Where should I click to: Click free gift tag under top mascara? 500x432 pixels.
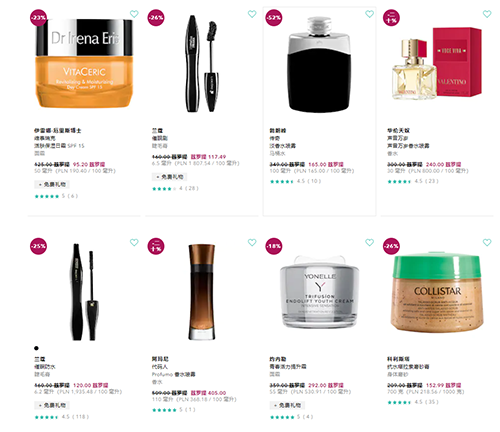coord(170,177)
